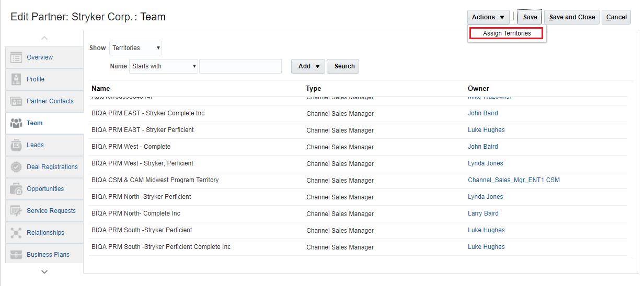Click the Relationships sidebar icon

point(16,233)
